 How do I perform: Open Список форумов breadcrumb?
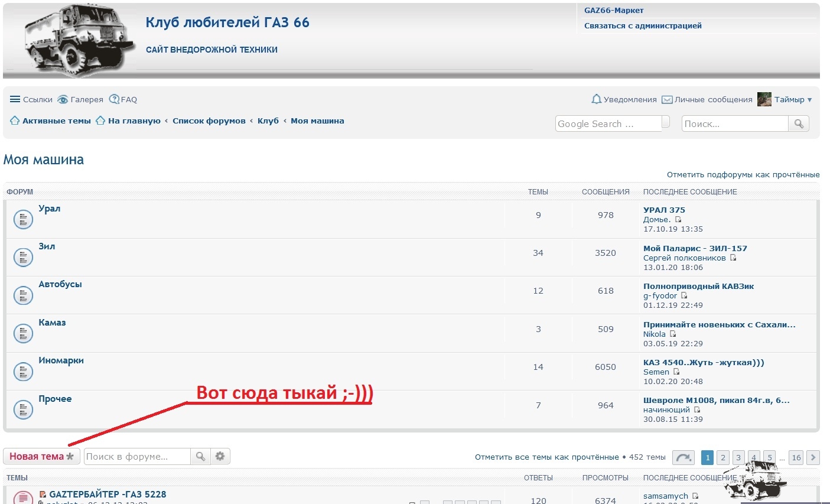coord(209,121)
